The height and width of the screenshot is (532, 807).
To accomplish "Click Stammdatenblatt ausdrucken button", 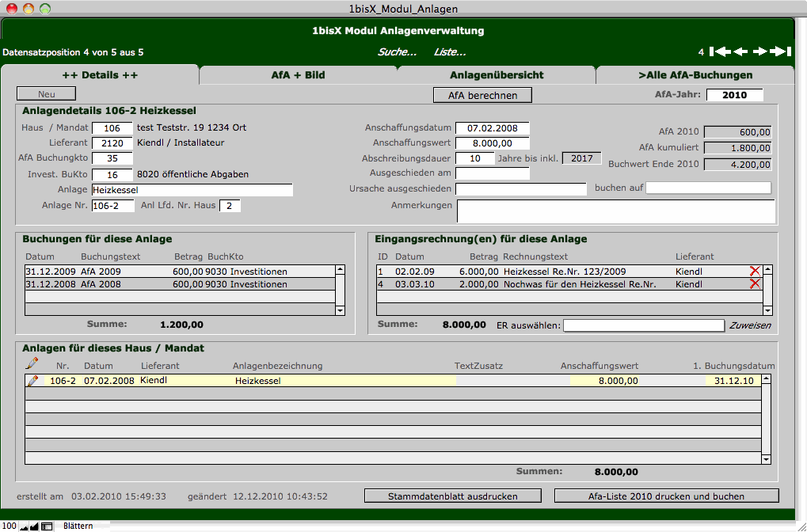I will click(x=453, y=496).
